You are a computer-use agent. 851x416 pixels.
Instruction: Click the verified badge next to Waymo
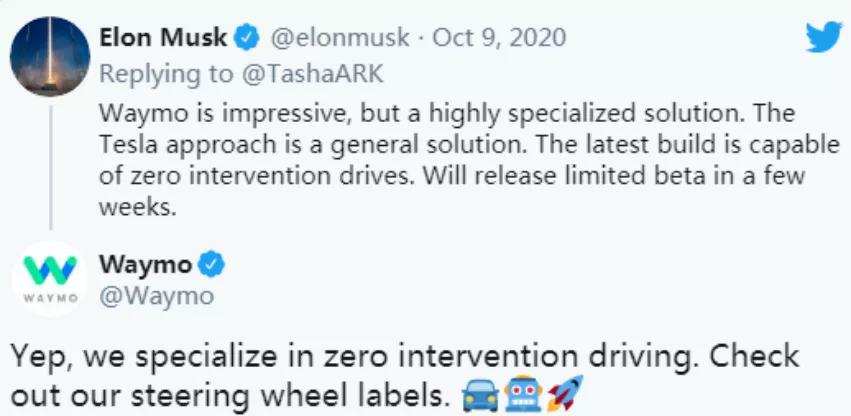(x=213, y=266)
